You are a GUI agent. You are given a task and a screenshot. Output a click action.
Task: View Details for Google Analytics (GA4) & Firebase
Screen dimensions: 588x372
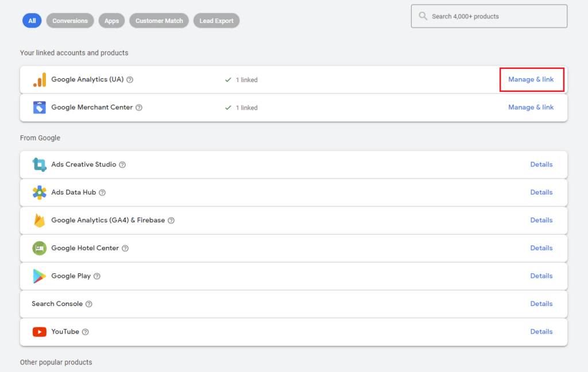pos(541,220)
